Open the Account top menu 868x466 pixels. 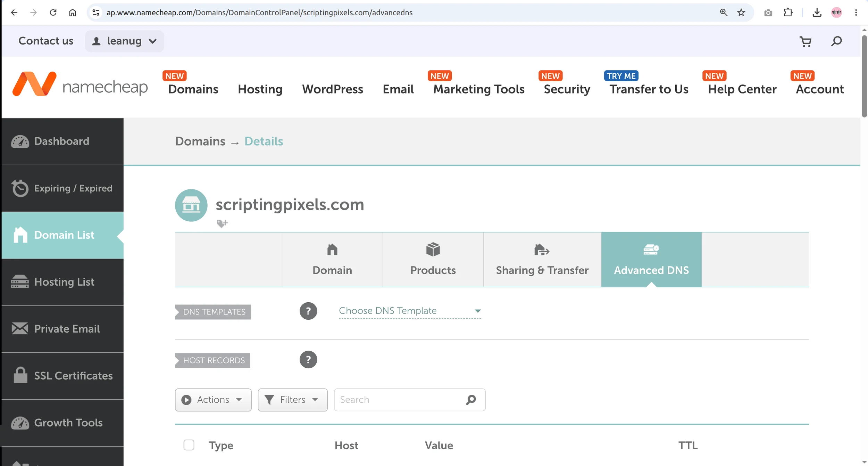820,89
